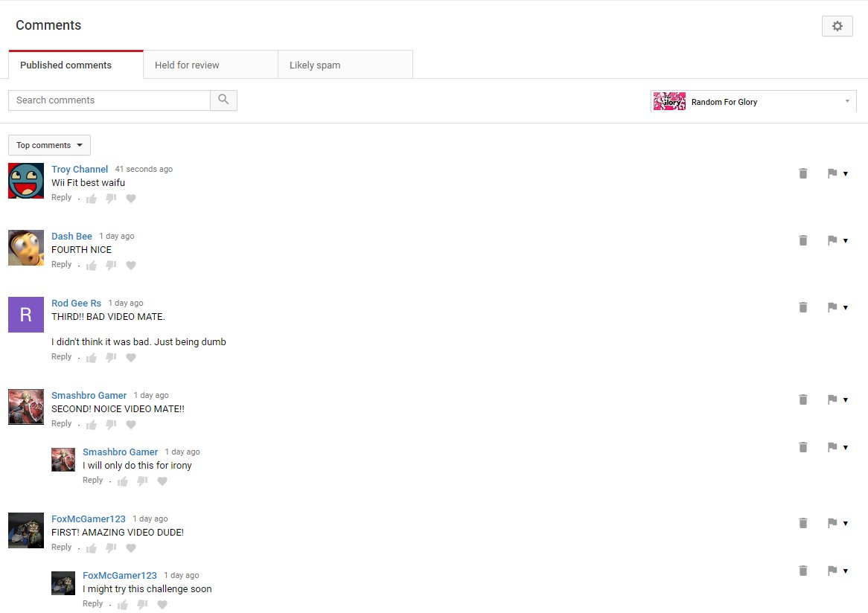This screenshot has height=613, width=868.
Task: Like the 'might try this challenge' reply
Action: point(123,605)
